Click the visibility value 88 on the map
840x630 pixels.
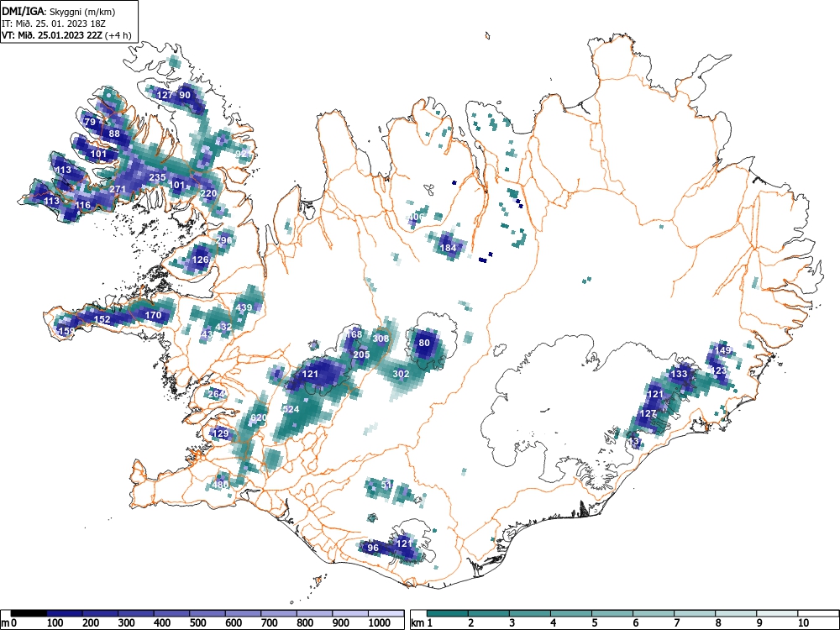(114, 134)
